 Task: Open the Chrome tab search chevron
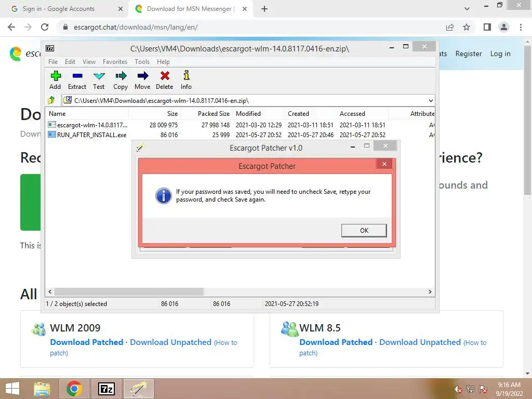pyautogui.click(x=467, y=9)
